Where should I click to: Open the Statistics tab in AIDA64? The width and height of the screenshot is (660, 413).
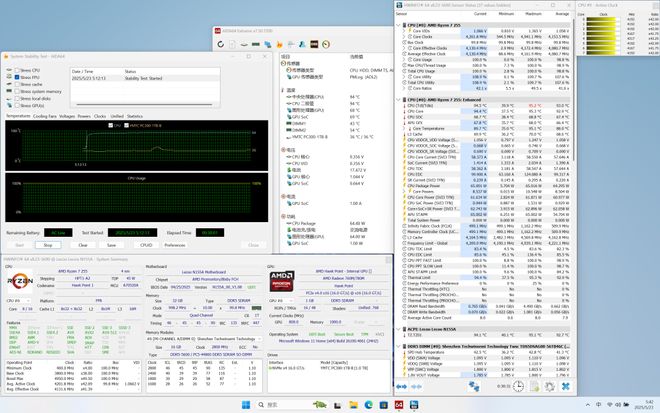tap(133, 116)
